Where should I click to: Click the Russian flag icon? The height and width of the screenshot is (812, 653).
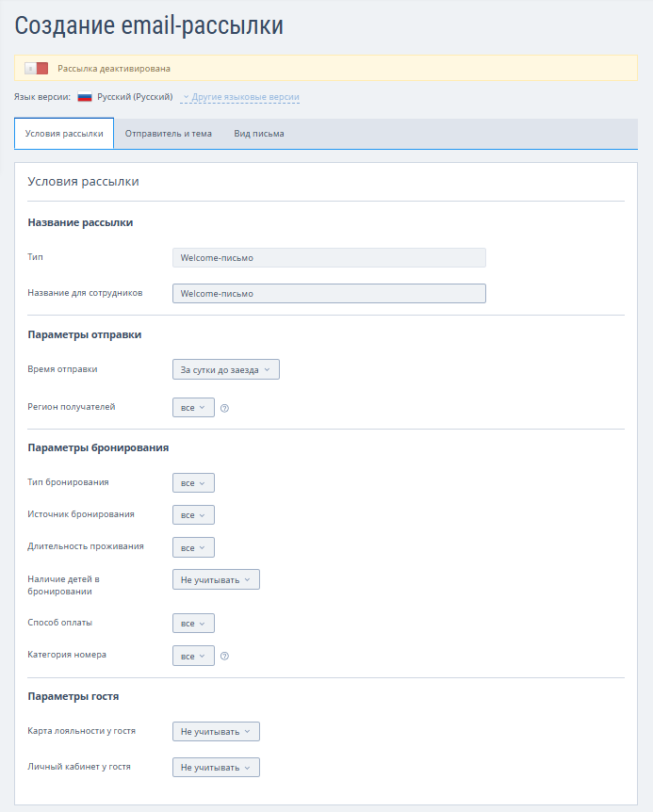(85, 97)
